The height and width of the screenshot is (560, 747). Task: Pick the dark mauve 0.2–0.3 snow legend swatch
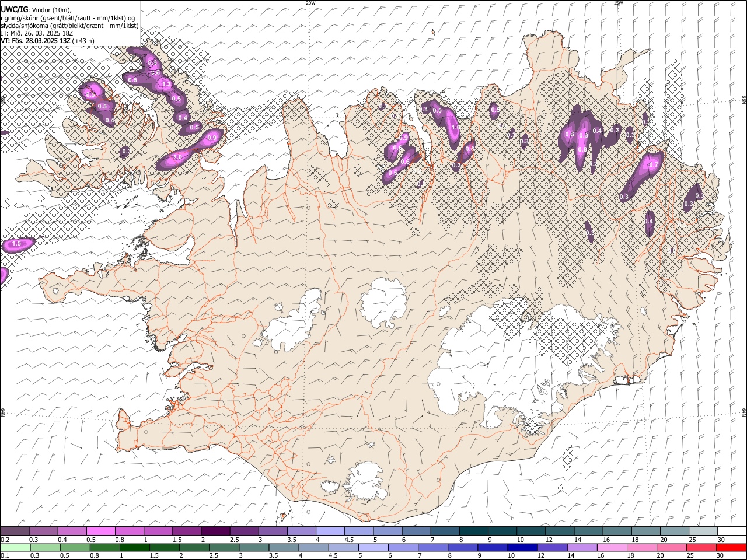[x=15, y=531]
